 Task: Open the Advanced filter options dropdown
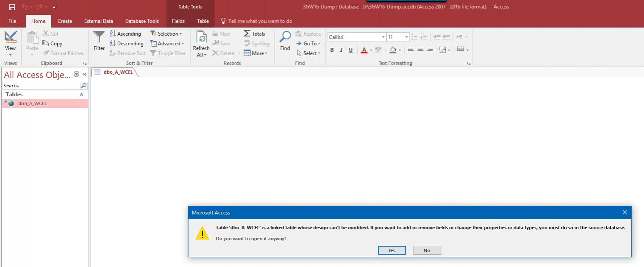click(x=167, y=44)
